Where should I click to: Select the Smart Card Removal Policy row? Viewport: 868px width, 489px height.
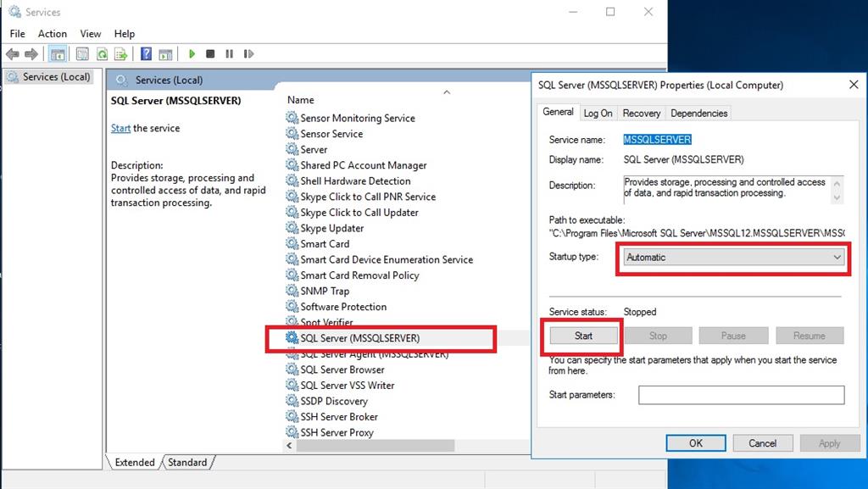(359, 275)
